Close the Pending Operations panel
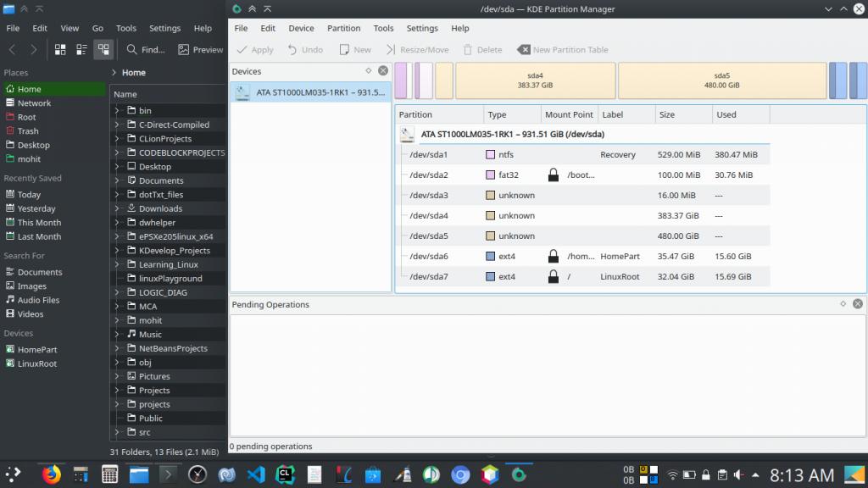Screen dimensions: 868x488 pos(857,304)
